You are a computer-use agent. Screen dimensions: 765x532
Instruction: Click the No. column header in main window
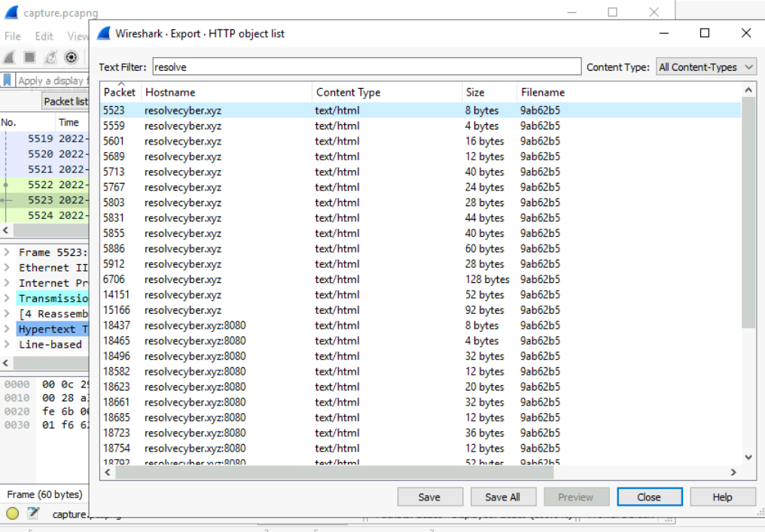click(x=27, y=123)
